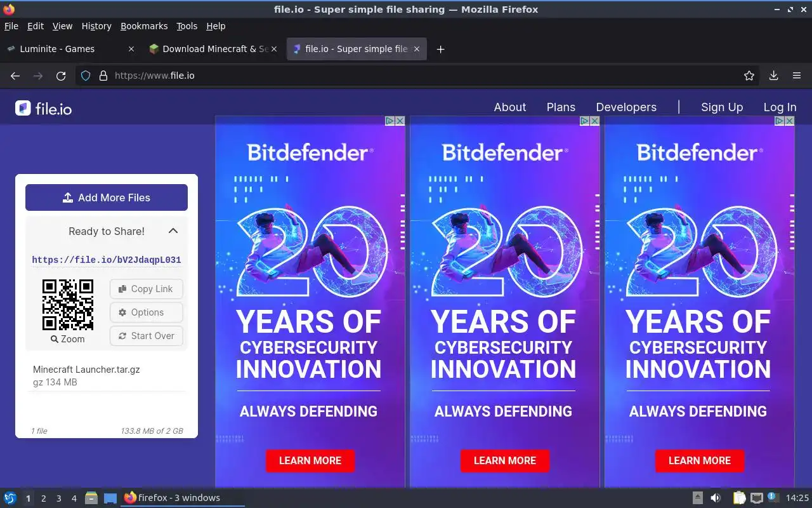Click Start Over to reset the upload
This screenshot has height=508, width=812.
(x=146, y=336)
